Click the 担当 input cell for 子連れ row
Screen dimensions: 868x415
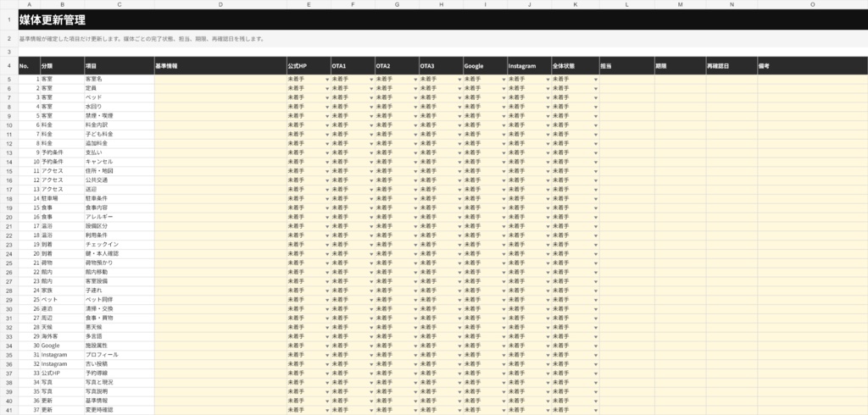(x=627, y=290)
